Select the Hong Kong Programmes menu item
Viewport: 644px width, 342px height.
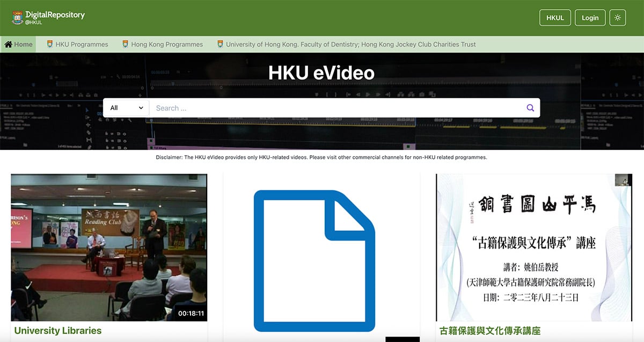point(167,45)
